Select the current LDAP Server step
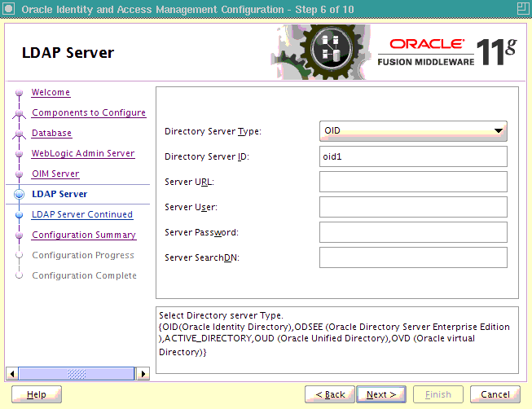 59,194
